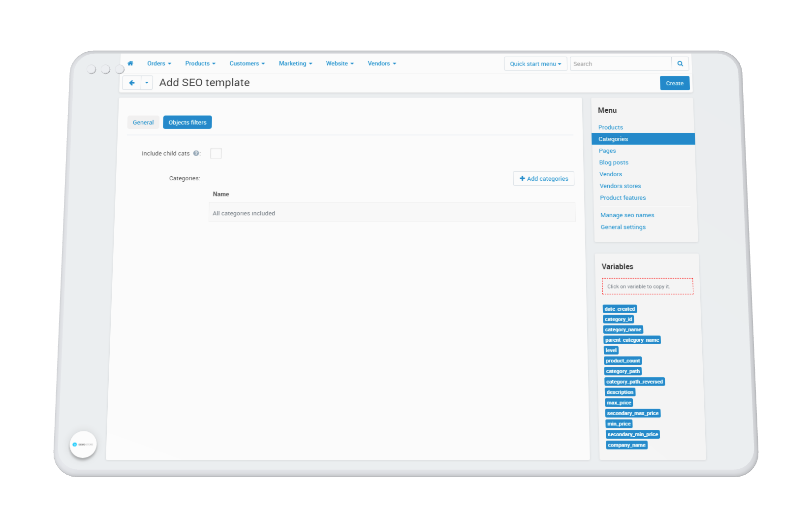Open the Vendors dropdown in top bar
The height and width of the screenshot is (517, 812).
pos(382,64)
